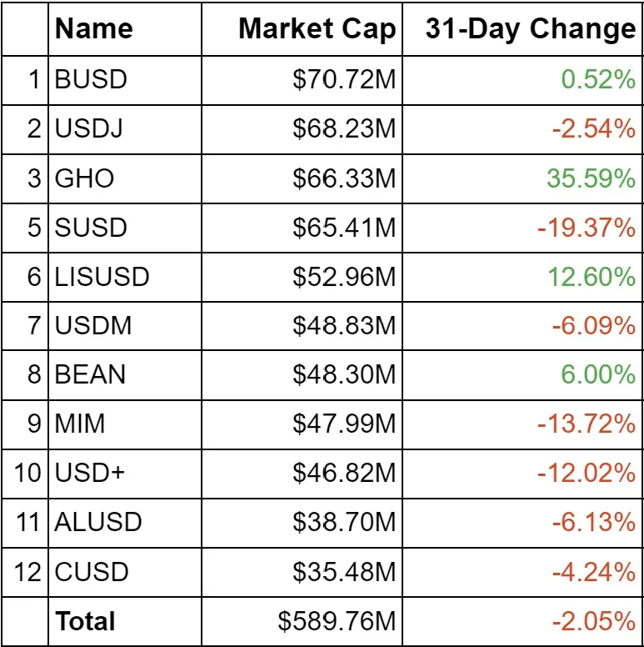Click the $589.76M total market cap

coord(337,621)
